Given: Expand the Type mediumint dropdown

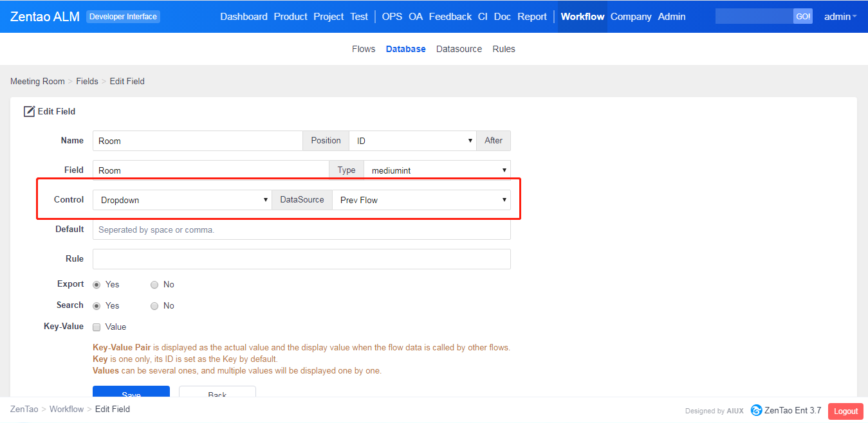Looking at the screenshot, I should coord(437,170).
